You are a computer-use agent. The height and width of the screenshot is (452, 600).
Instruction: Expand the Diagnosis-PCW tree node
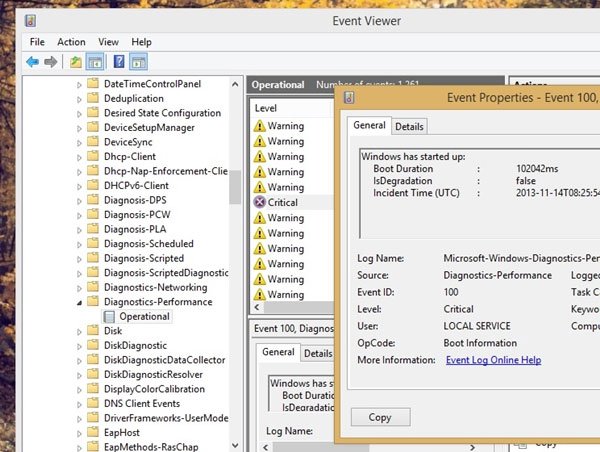click(x=79, y=215)
